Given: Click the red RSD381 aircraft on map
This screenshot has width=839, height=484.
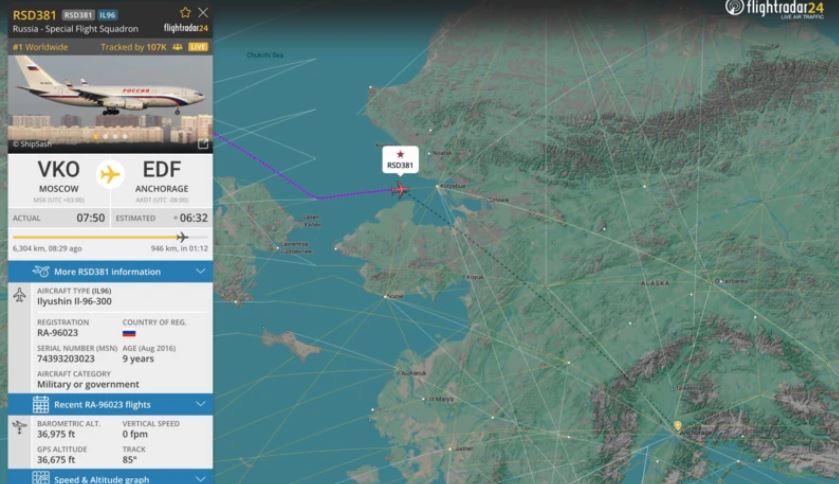Looking at the screenshot, I should click(400, 189).
